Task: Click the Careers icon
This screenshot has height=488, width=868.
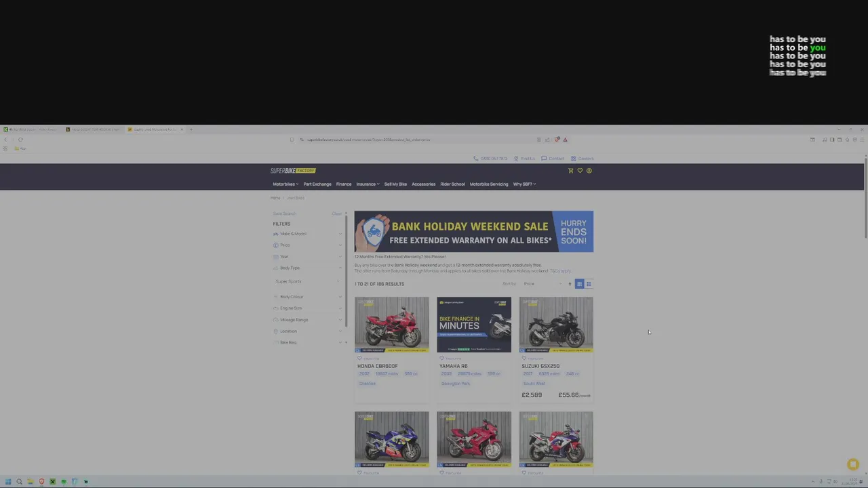Action: (x=574, y=159)
